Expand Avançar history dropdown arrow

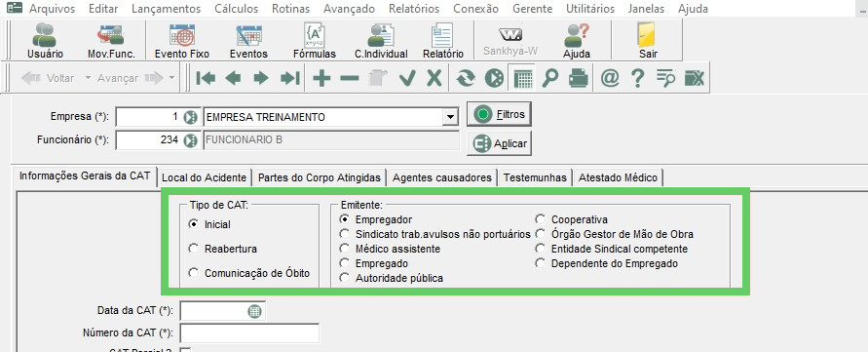171,78
